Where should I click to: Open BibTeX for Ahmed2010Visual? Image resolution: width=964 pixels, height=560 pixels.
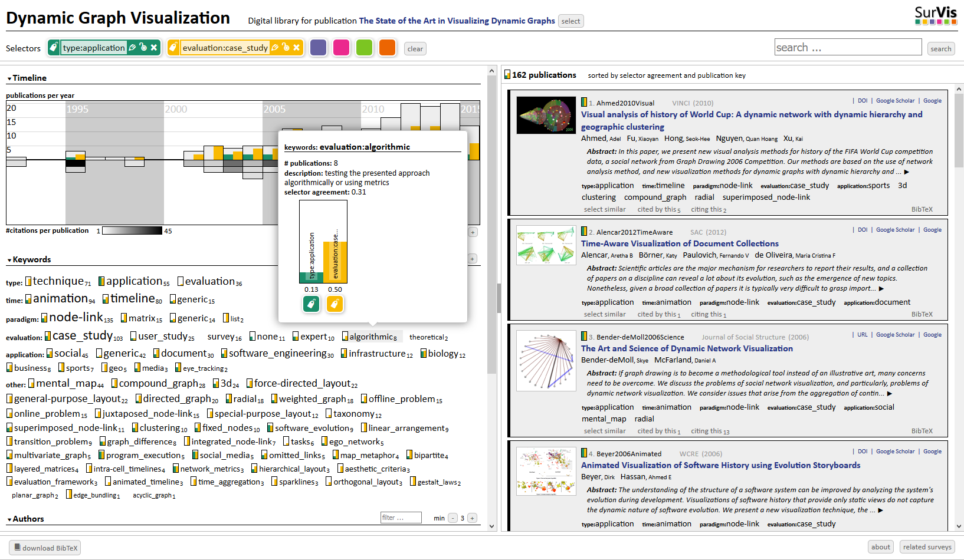[922, 209]
